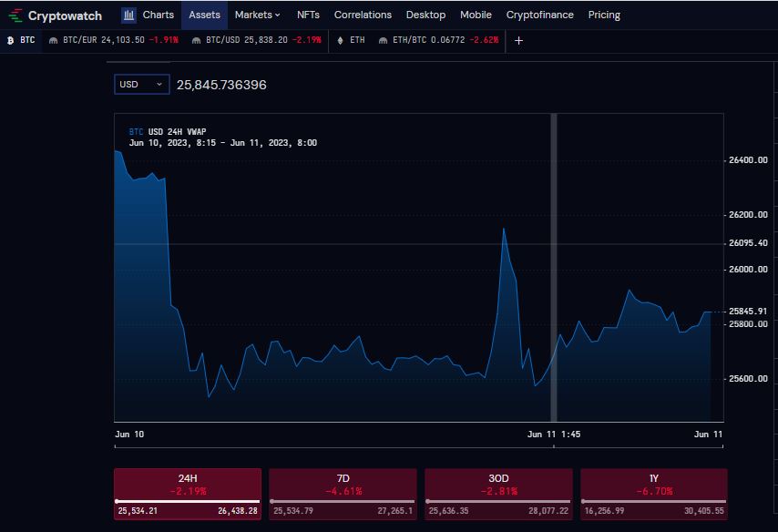Click the 24H low-high range bar

188,501
